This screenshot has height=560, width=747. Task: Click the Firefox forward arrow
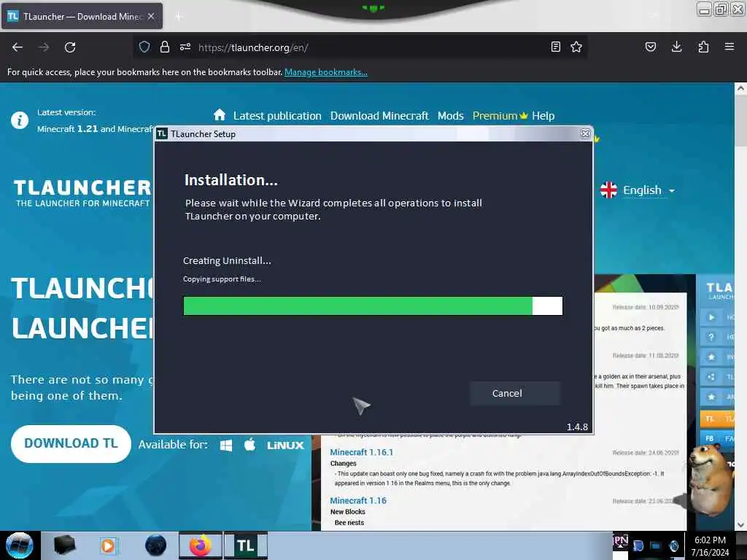(x=44, y=47)
